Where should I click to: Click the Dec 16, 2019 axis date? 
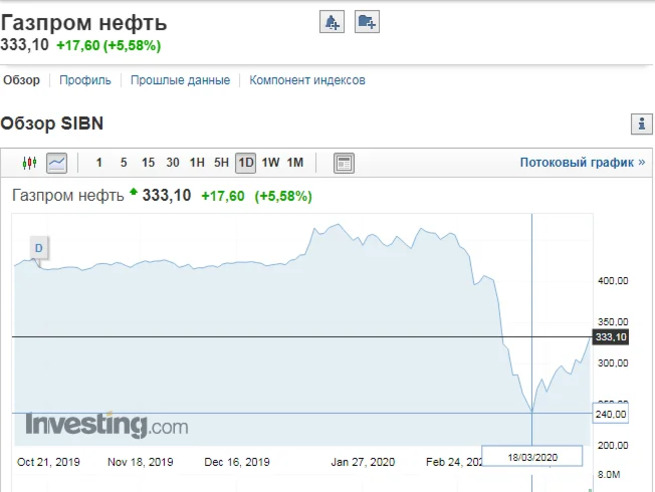[237, 462]
